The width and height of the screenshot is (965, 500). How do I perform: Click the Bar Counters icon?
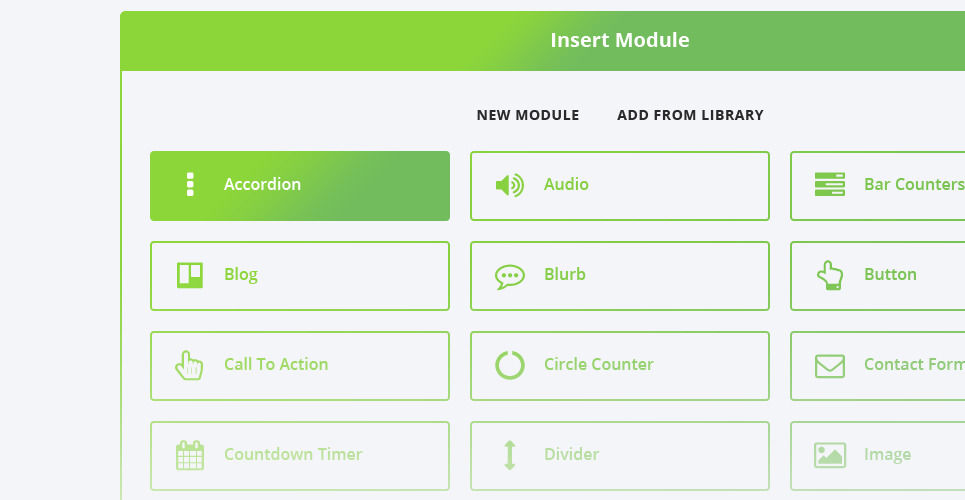pos(829,185)
